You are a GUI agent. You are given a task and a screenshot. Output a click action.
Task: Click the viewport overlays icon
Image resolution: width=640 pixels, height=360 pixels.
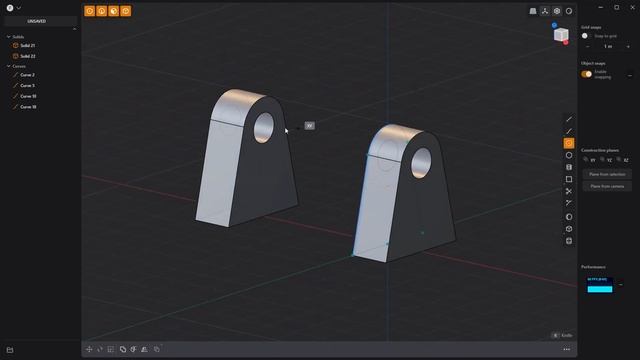[x=557, y=11]
